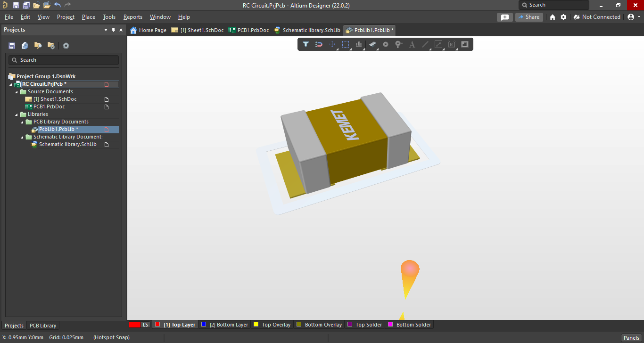Switch to the PCB1.PcbDoc tab
Screen dimensions: 644x343
[x=248, y=30]
